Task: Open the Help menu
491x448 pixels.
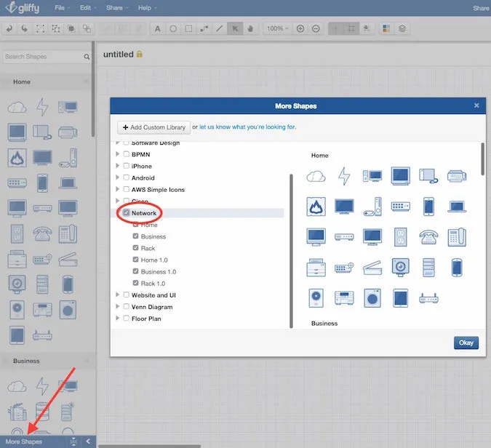Action: coord(147,8)
